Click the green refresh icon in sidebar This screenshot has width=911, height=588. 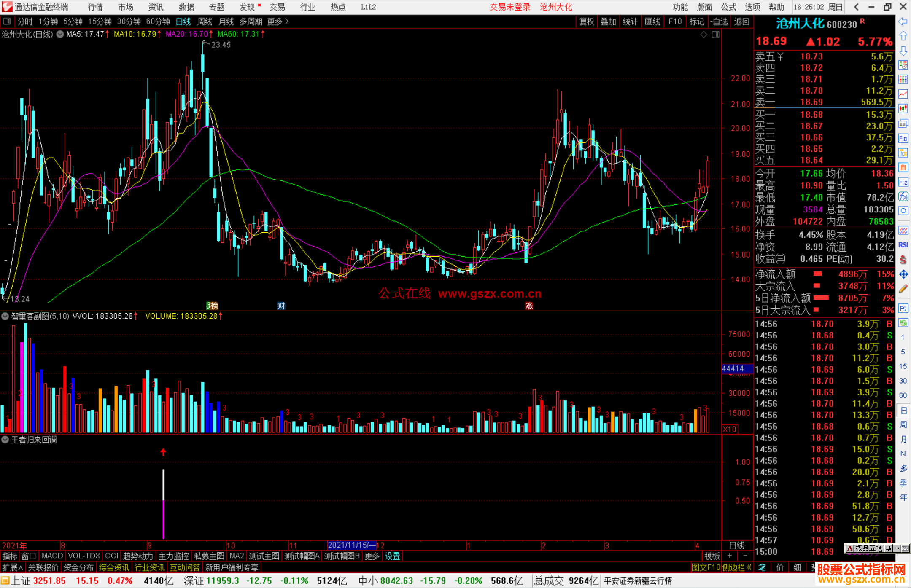point(903,322)
